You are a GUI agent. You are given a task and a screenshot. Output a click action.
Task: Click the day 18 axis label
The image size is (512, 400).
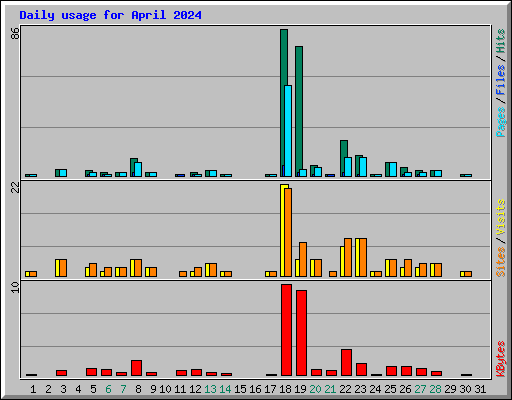(x=285, y=389)
